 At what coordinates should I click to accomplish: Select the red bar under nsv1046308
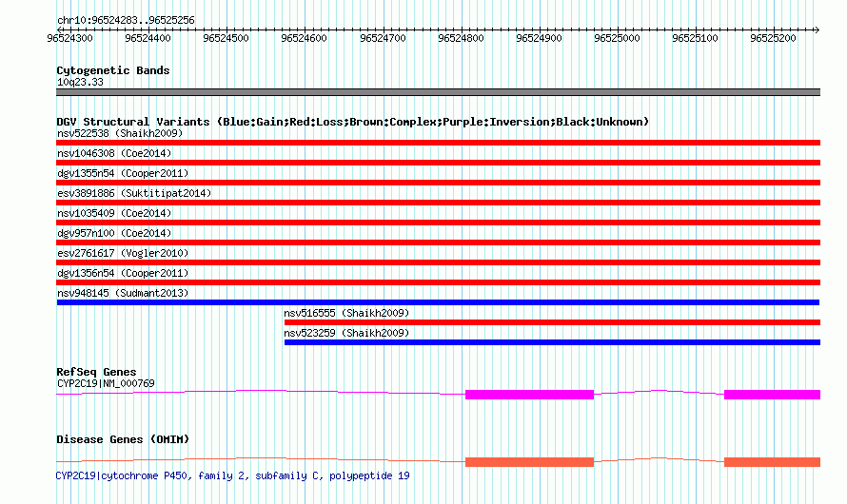(438, 163)
